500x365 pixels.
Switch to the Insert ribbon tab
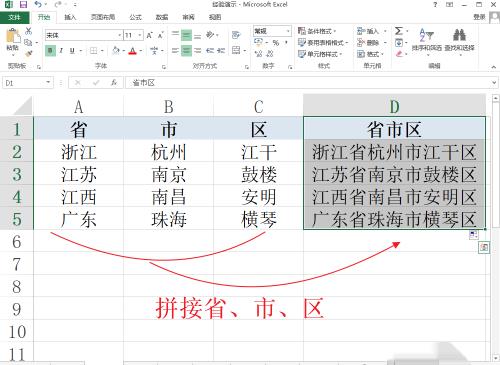[x=70, y=17]
